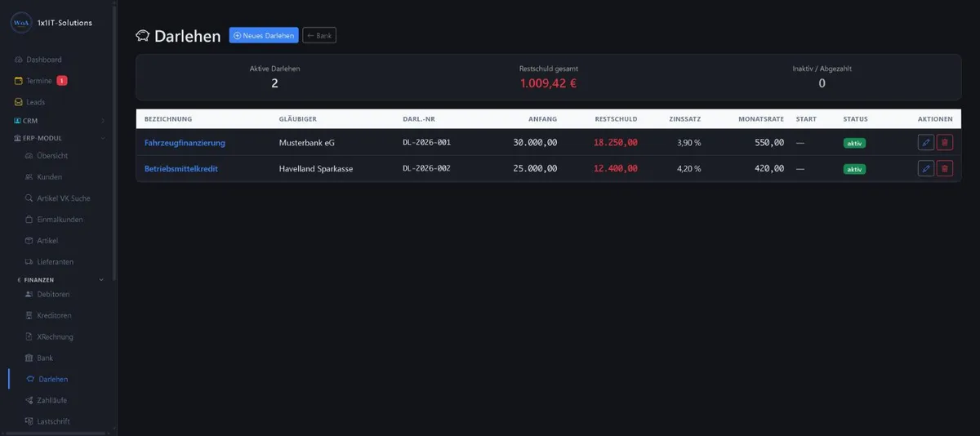Screen dimensions: 980x436
Task: Click the 3,90 % interest rate
Action: pyautogui.click(x=689, y=143)
